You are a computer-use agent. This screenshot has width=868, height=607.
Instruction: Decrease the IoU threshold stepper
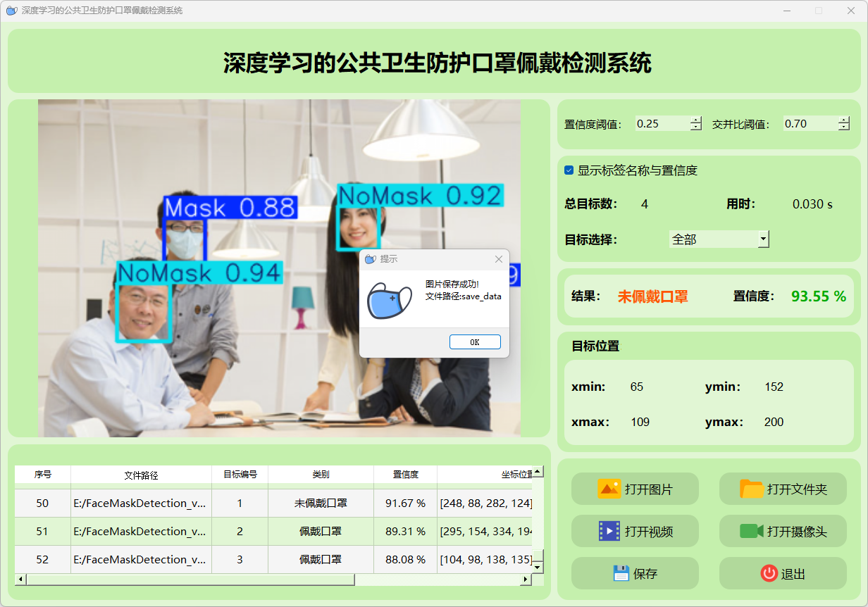point(844,127)
